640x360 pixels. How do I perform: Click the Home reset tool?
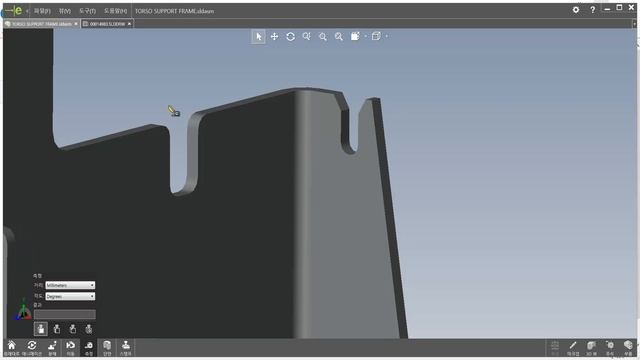click(11, 348)
